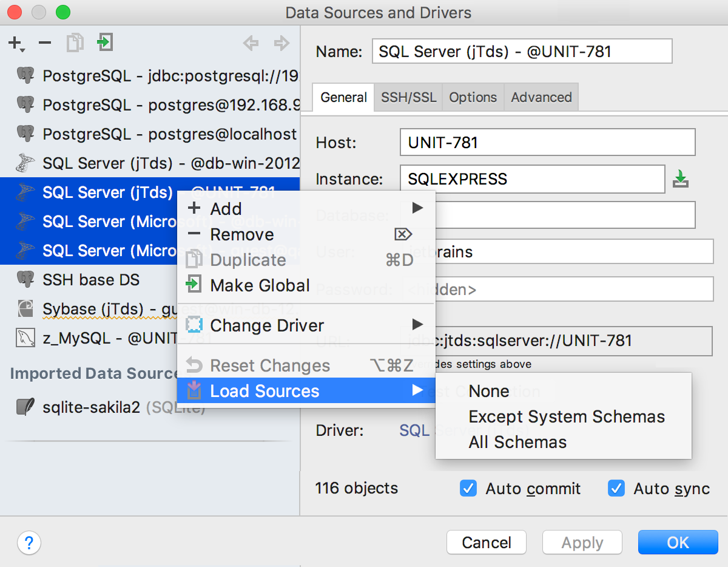The image size is (728, 567).
Task: Click into the Name field
Action: pyautogui.click(x=522, y=51)
